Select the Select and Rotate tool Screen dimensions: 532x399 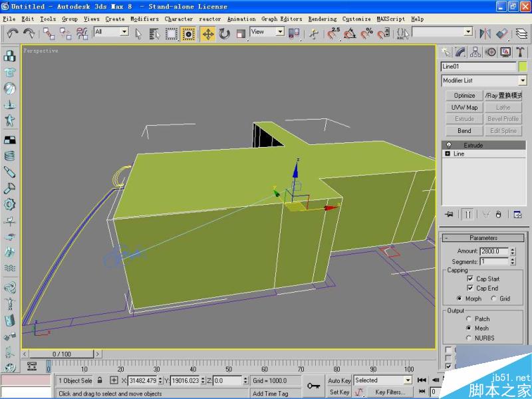(225, 33)
